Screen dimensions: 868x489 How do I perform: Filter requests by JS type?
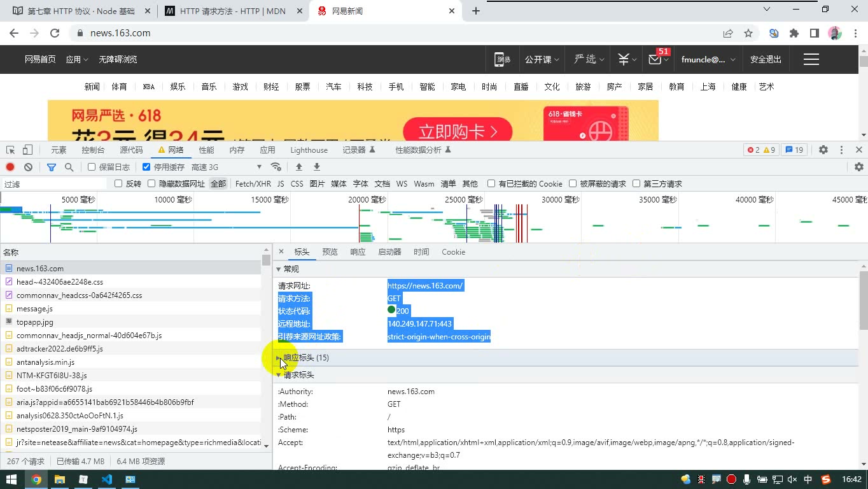click(x=281, y=183)
